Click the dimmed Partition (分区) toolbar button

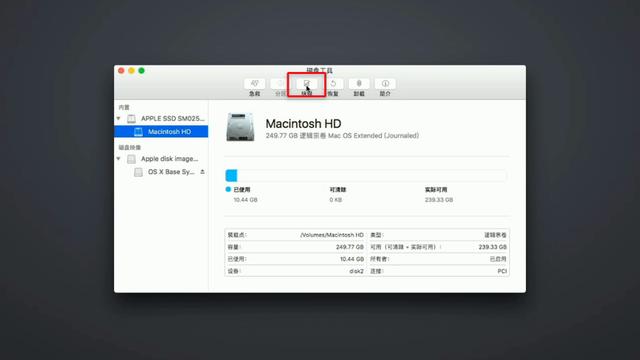click(x=280, y=84)
